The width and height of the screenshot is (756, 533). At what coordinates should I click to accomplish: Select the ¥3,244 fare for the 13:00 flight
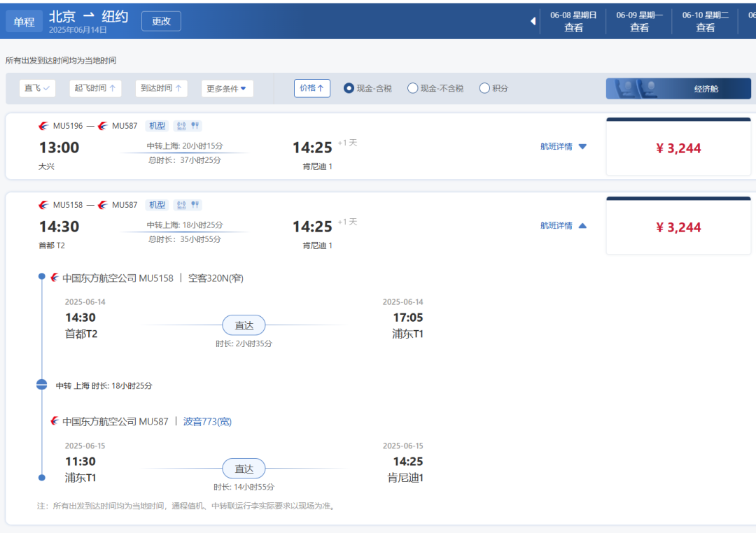(678, 148)
